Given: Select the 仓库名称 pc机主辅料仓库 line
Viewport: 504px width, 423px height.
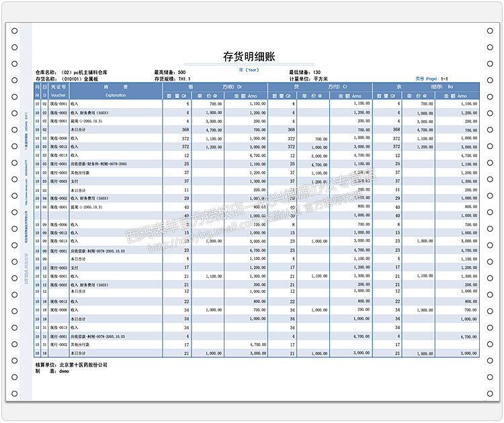Looking at the screenshot, I should 71,73.
